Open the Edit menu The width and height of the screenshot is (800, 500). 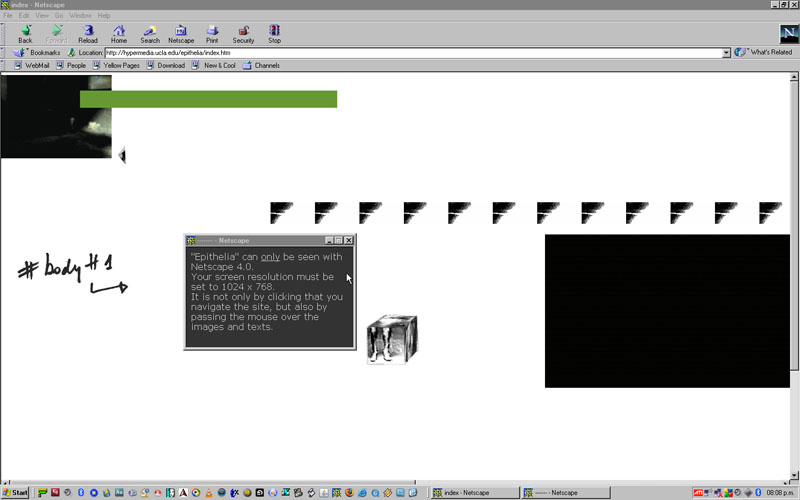[24, 16]
